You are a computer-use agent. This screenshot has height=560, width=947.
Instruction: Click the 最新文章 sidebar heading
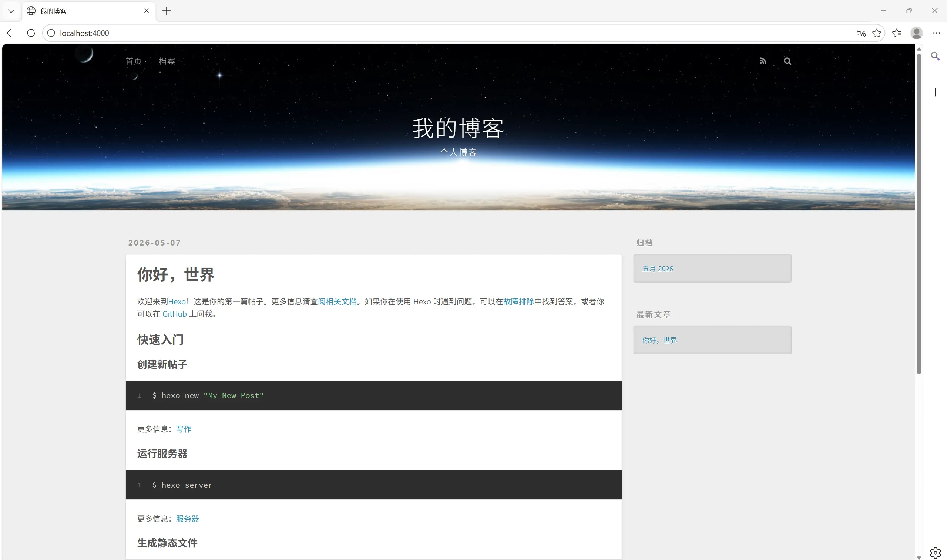[653, 314]
